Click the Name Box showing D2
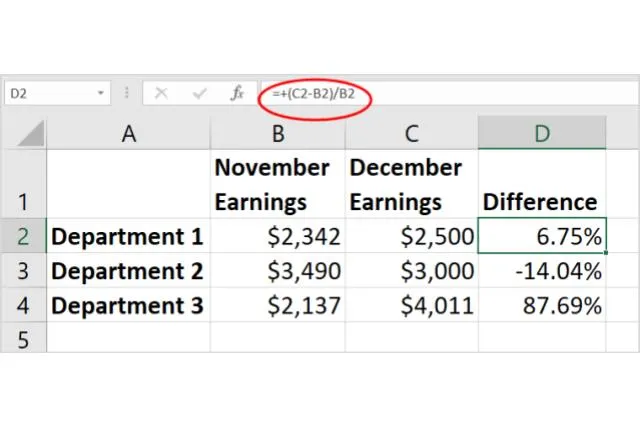The height and width of the screenshot is (427, 640). [48, 93]
